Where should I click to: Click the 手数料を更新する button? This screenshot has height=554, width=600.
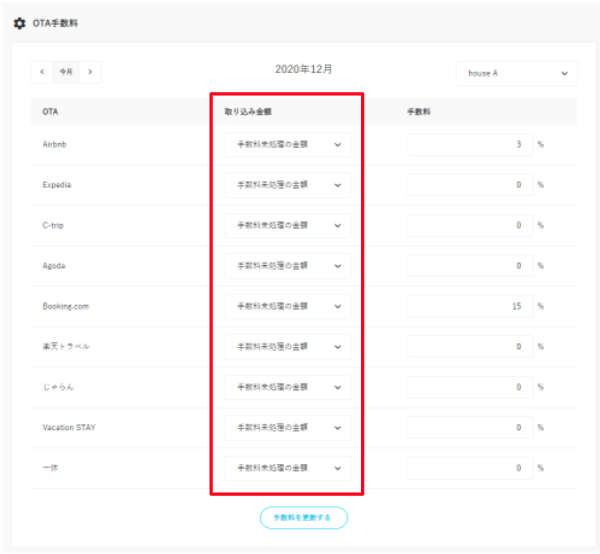[303, 517]
